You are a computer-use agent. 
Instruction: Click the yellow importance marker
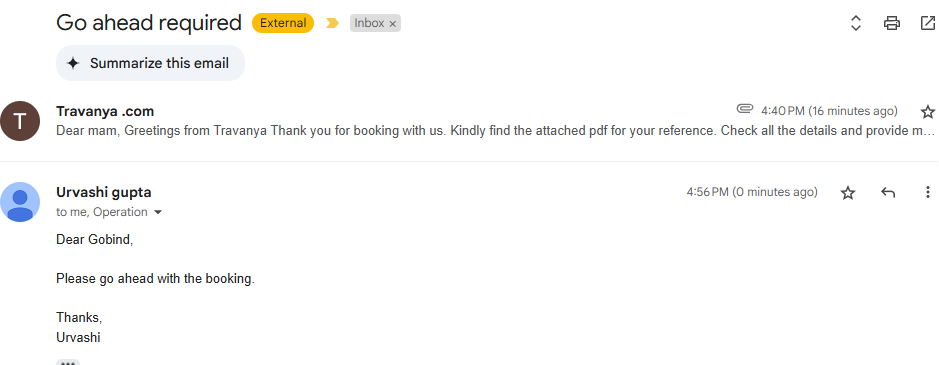point(332,23)
